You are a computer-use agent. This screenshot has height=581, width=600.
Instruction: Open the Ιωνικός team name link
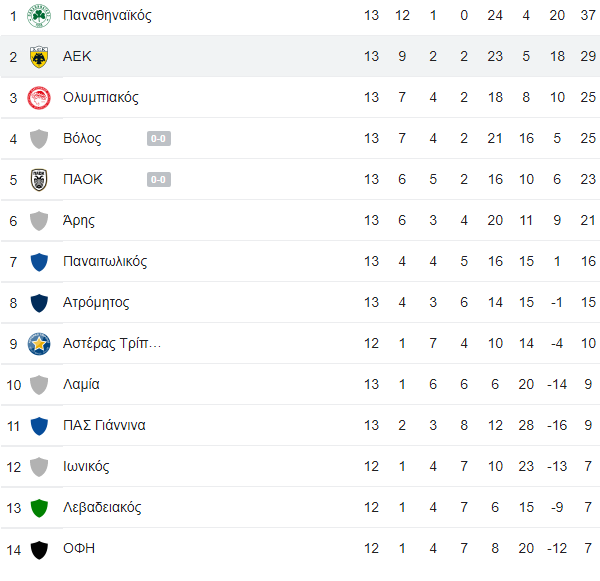coord(86,467)
